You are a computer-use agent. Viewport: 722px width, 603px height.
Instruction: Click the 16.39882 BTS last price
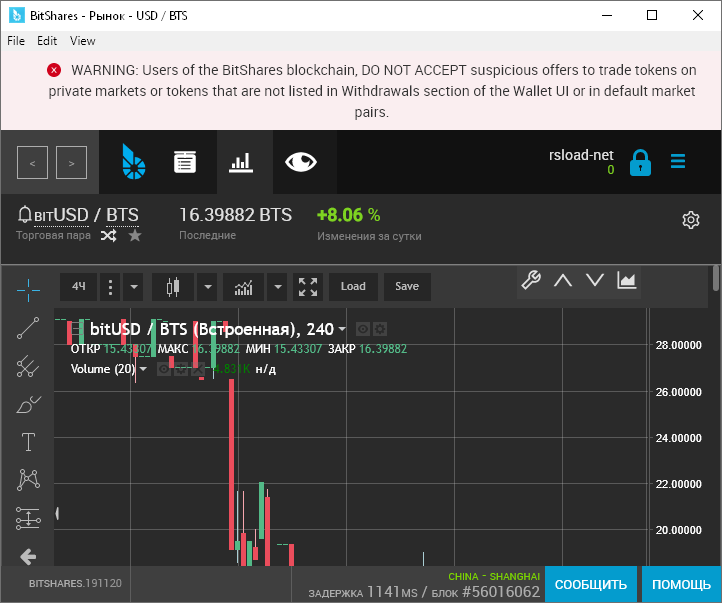(x=235, y=215)
